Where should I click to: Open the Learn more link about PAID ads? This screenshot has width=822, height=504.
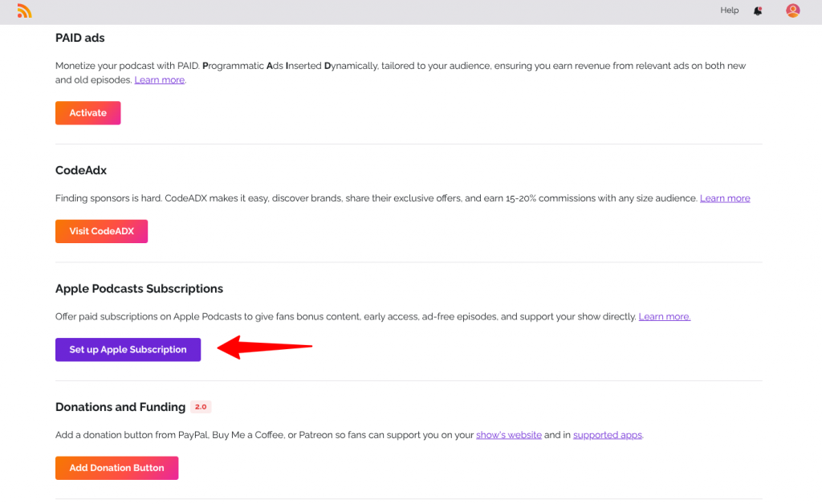click(159, 79)
